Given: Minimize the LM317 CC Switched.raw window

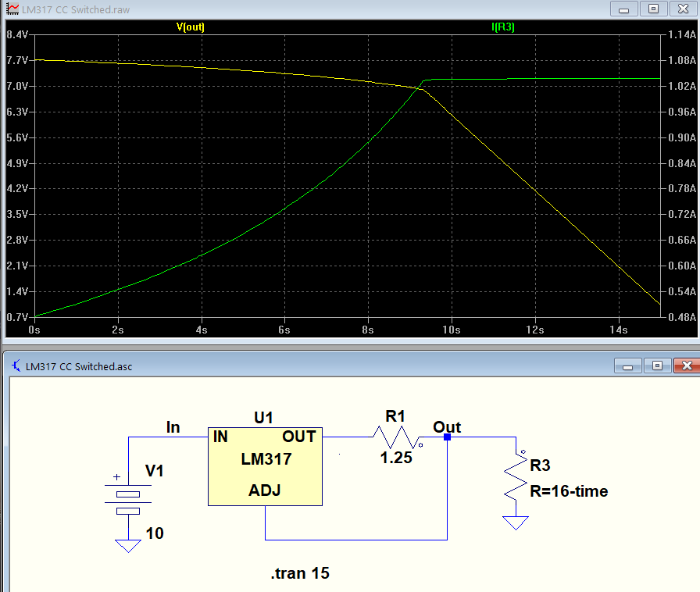Looking at the screenshot, I should (623, 9).
